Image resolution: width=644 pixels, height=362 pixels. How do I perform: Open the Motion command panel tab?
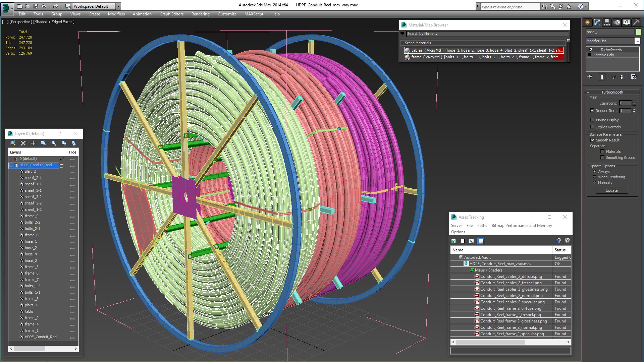coord(617,22)
